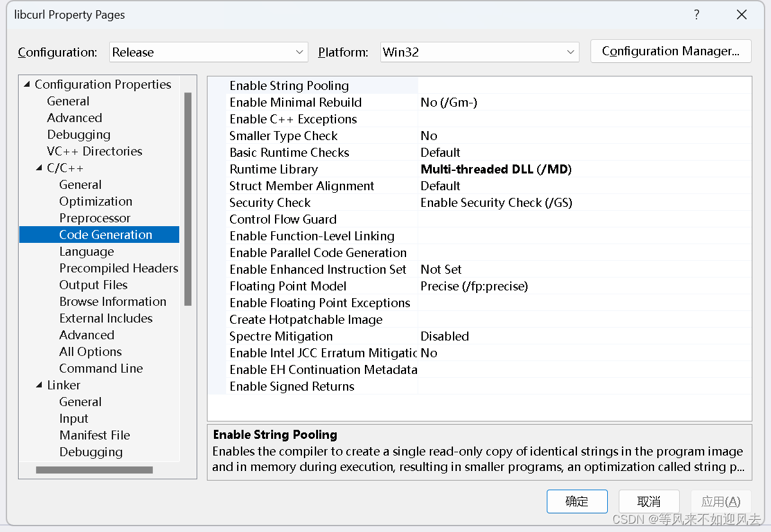Select the Enable Parallel Code Generation property
The width and height of the screenshot is (771, 532).
318,253
